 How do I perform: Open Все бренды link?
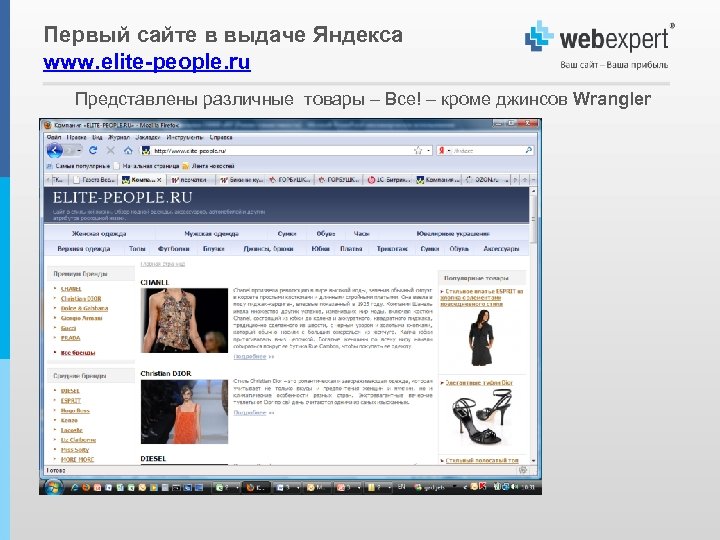coord(78,353)
